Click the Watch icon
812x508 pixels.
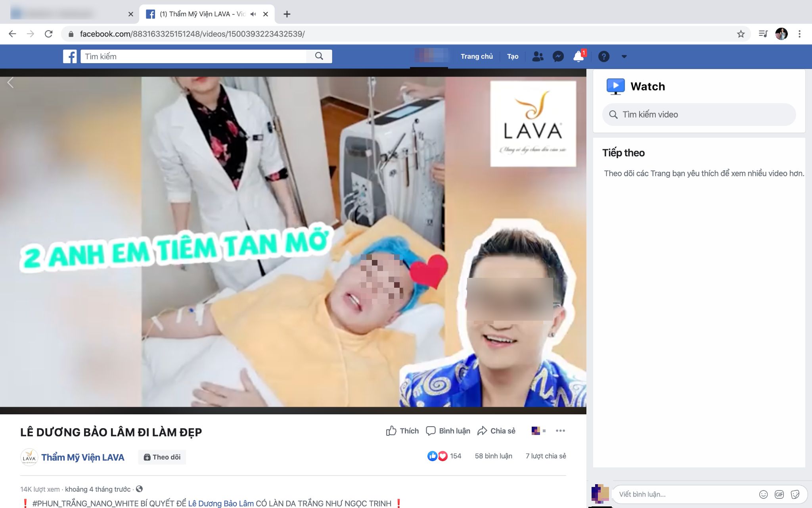pyautogui.click(x=615, y=86)
